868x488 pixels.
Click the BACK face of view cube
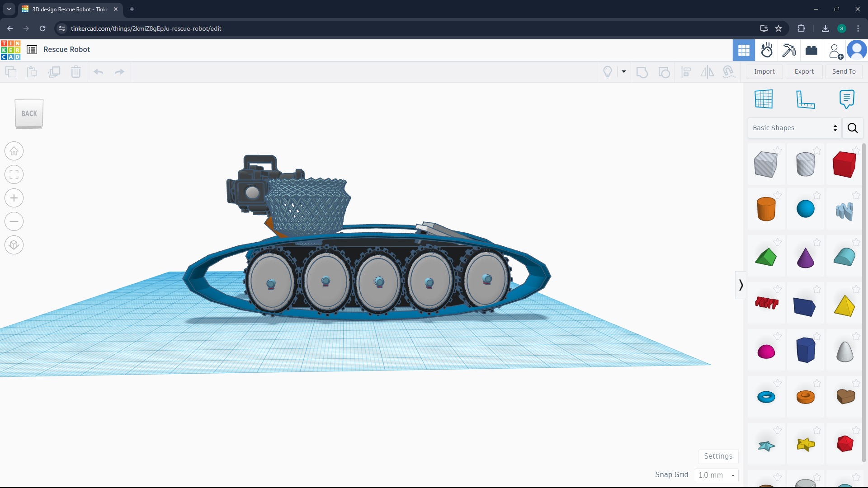pos(29,113)
